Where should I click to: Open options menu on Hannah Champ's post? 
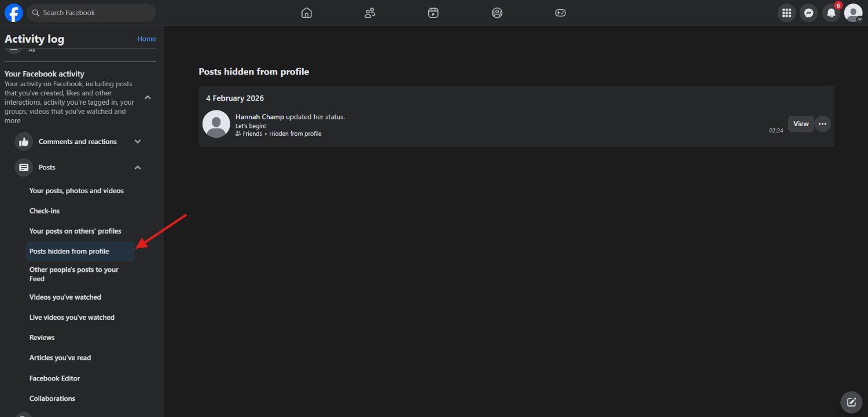click(822, 123)
